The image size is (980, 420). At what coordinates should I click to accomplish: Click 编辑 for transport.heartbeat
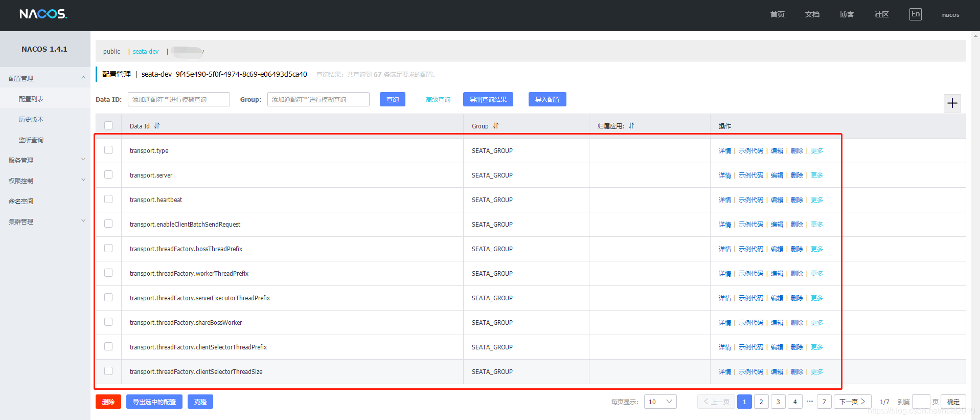point(777,200)
